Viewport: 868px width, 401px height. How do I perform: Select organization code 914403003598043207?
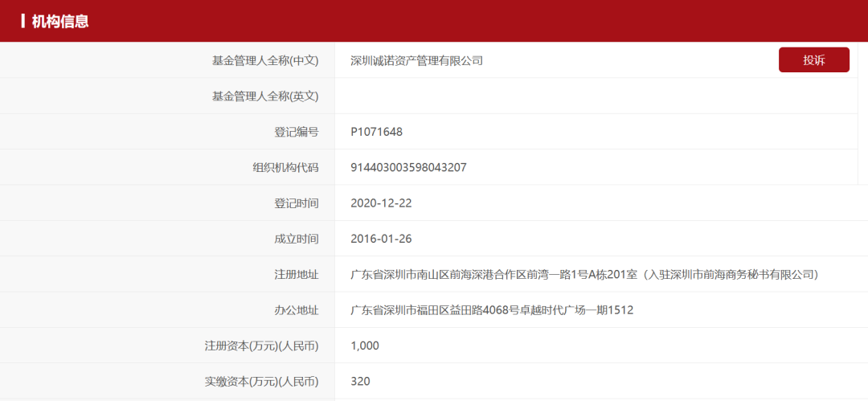click(408, 167)
